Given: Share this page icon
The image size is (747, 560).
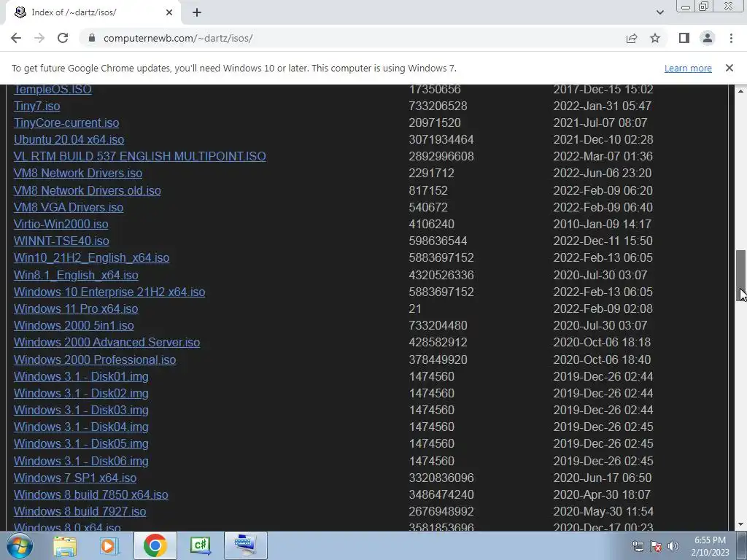Looking at the screenshot, I should tap(632, 38).
